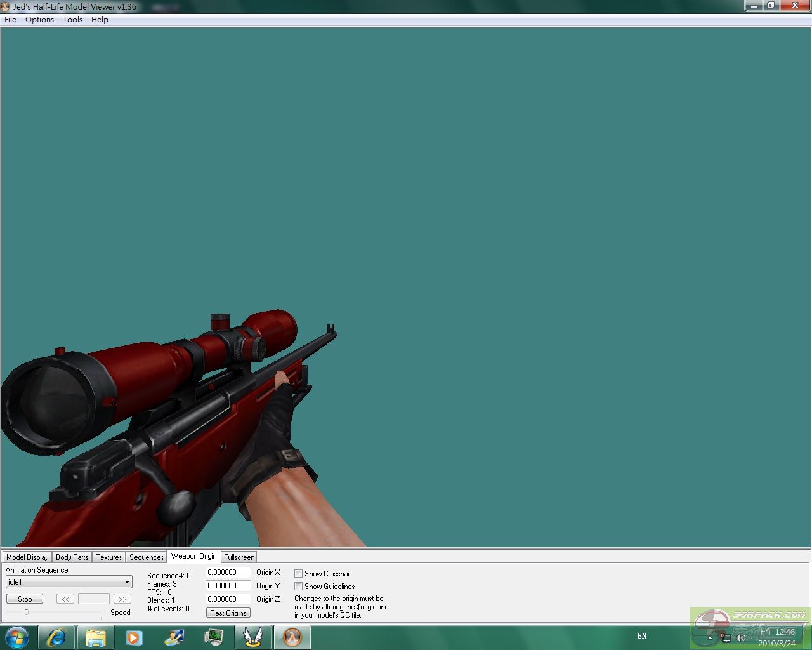Open the Tools menu
Screen dimensions: 812x650
point(72,20)
